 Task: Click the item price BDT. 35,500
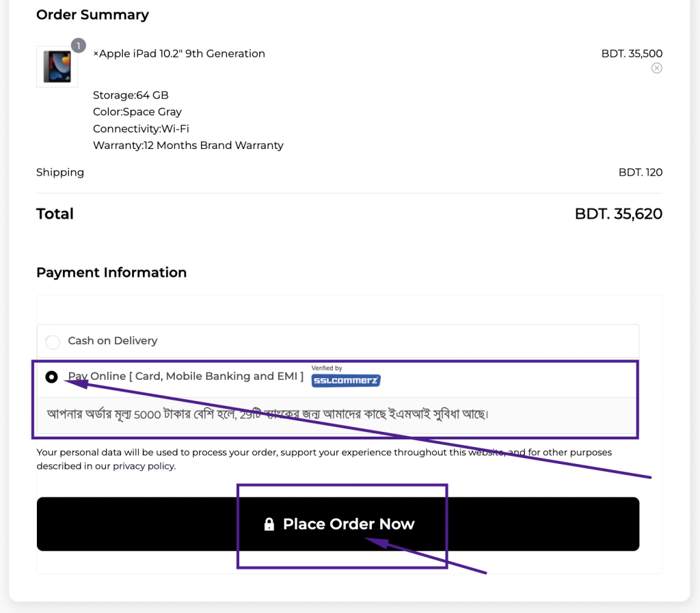coord(632,53)
